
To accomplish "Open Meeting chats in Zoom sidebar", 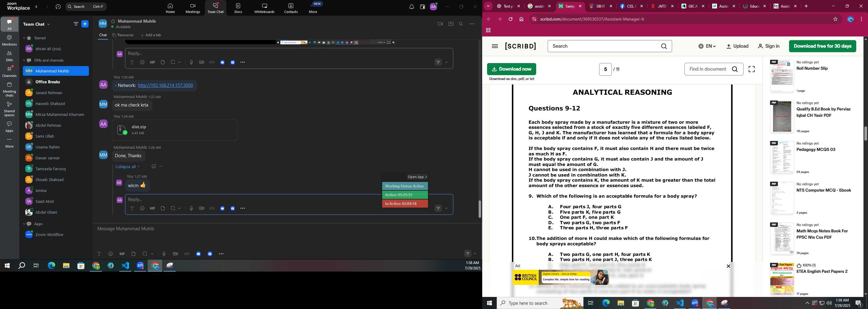I will 9,89.
